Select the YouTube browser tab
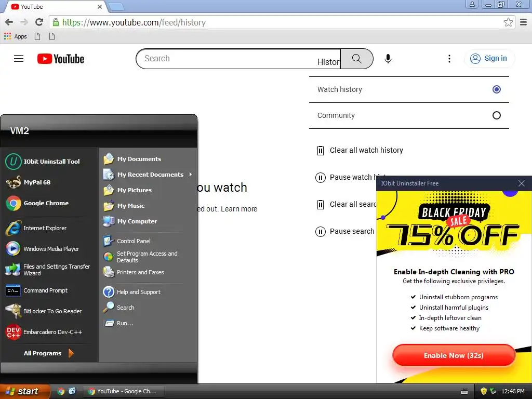532x399 pixels. coord(56,7)
